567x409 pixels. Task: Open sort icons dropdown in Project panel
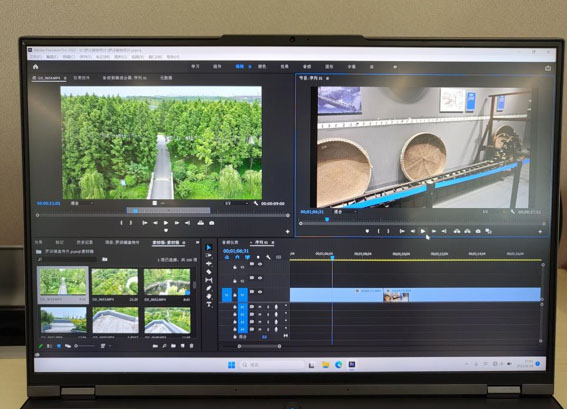105,346
